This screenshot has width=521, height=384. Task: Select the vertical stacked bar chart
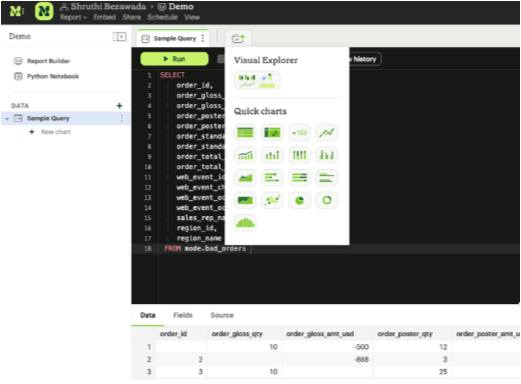(x=272, y=155)
